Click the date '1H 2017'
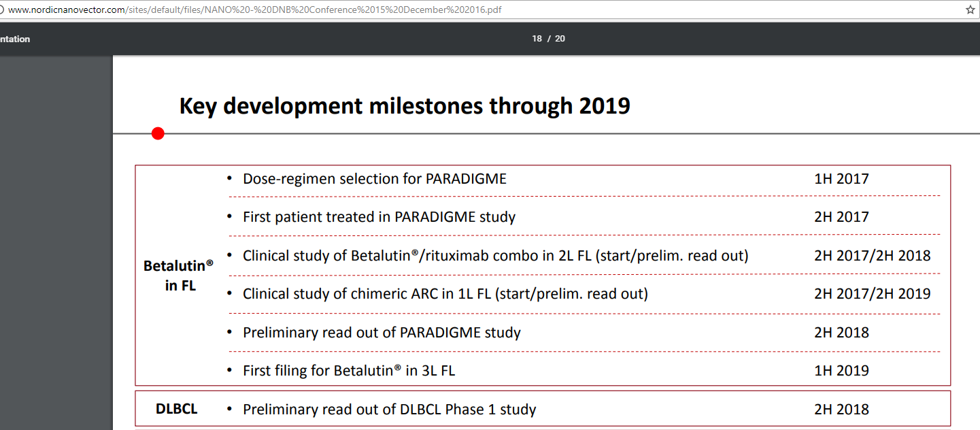This screenshot has height=430, width=980. (841, 179)
